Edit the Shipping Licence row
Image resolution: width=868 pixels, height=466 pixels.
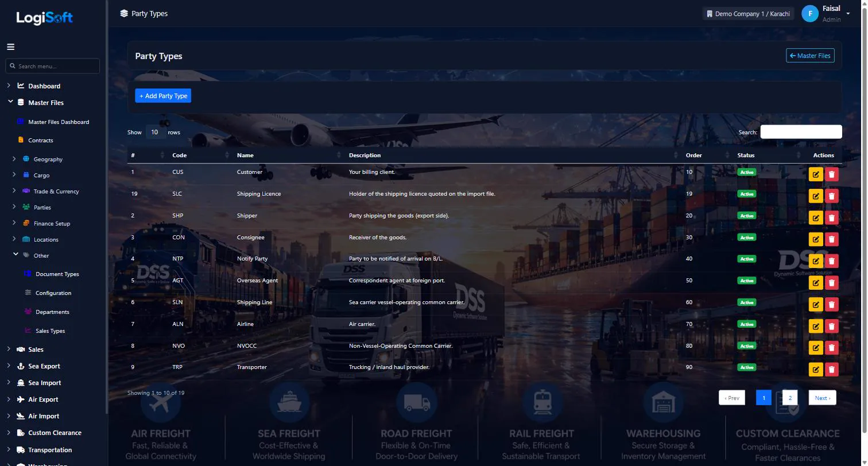tap(816, 196)
